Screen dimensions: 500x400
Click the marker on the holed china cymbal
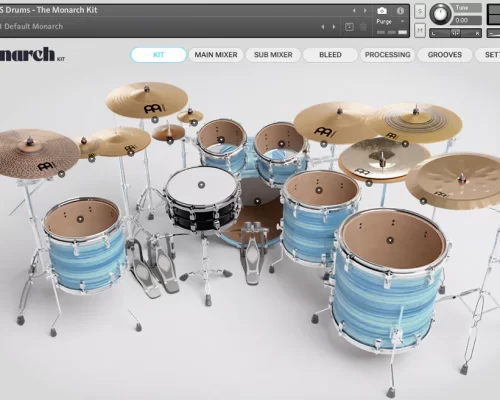click(423, 201)
